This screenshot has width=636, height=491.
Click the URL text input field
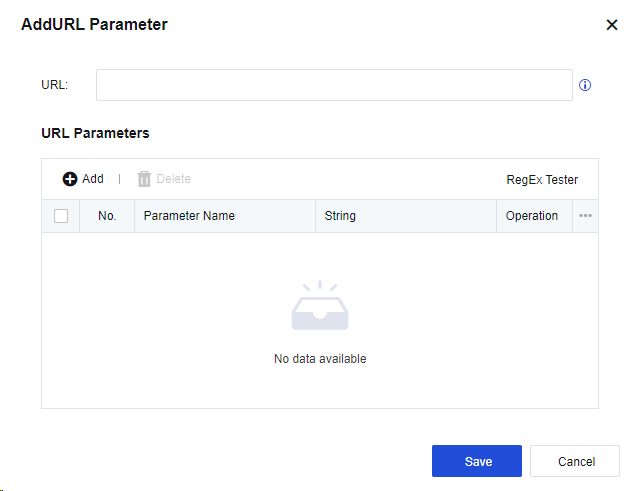pos(334,85)
